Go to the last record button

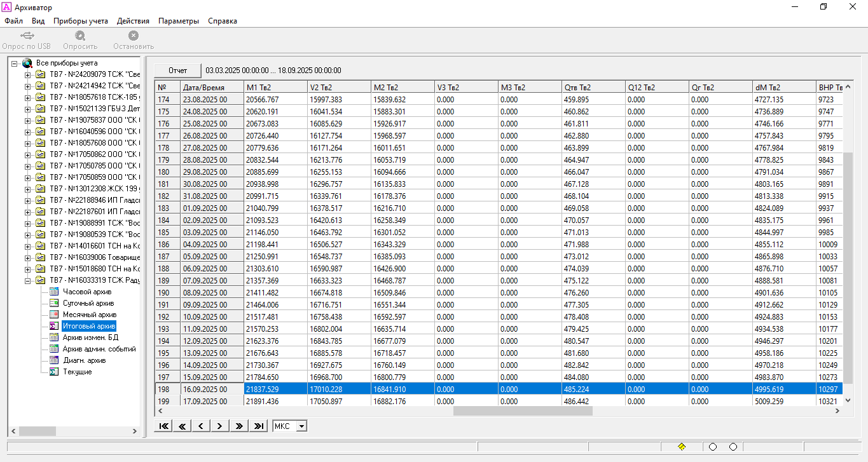tap(258, 426)
